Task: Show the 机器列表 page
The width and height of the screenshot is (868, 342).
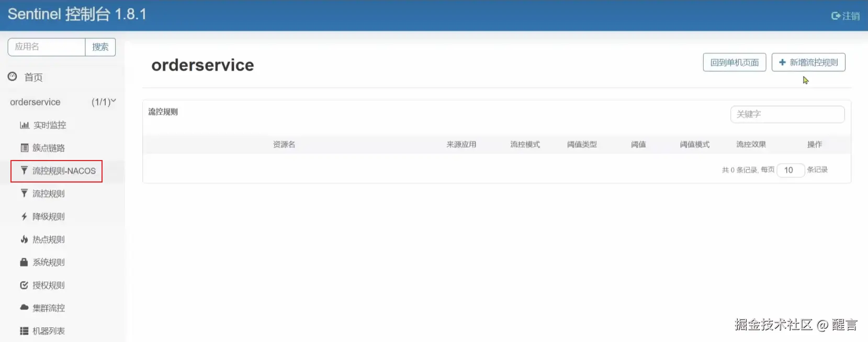Action: [x=49, y=331]
